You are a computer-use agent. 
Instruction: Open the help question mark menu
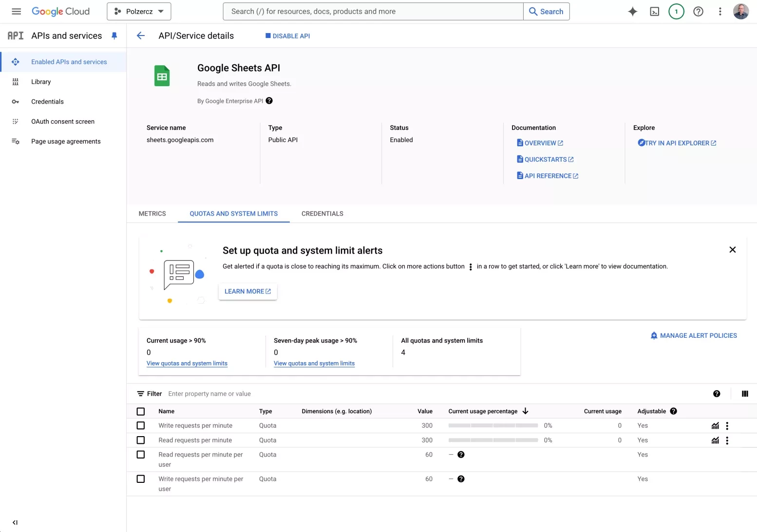pos(698,11)
